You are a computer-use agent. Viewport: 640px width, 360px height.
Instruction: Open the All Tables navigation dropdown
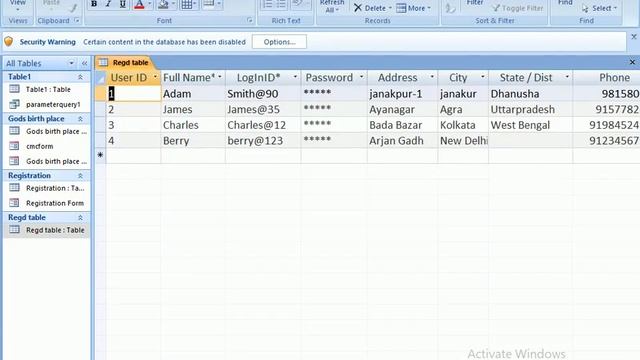coord(71,63)
